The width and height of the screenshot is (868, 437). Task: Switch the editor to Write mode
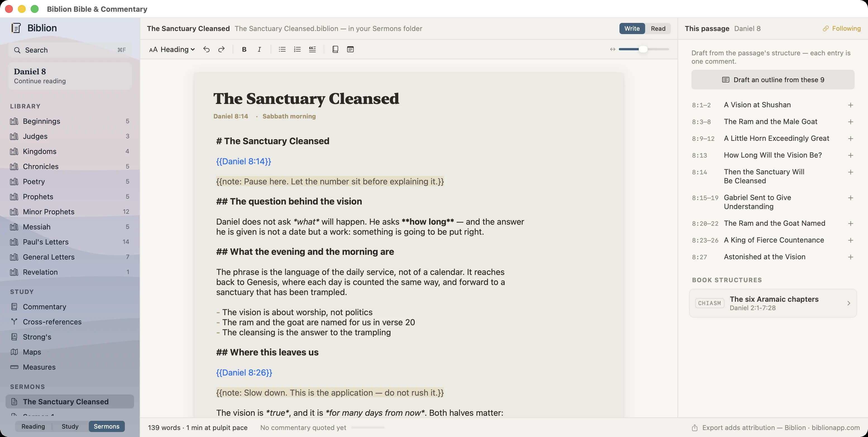click(632, 29)
